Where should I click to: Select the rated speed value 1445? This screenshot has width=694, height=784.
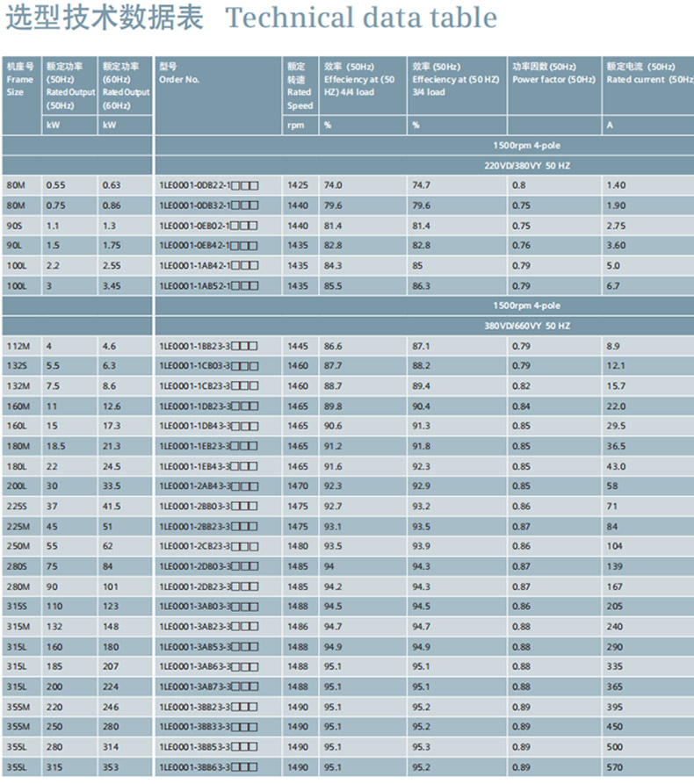tap(298, 347)
